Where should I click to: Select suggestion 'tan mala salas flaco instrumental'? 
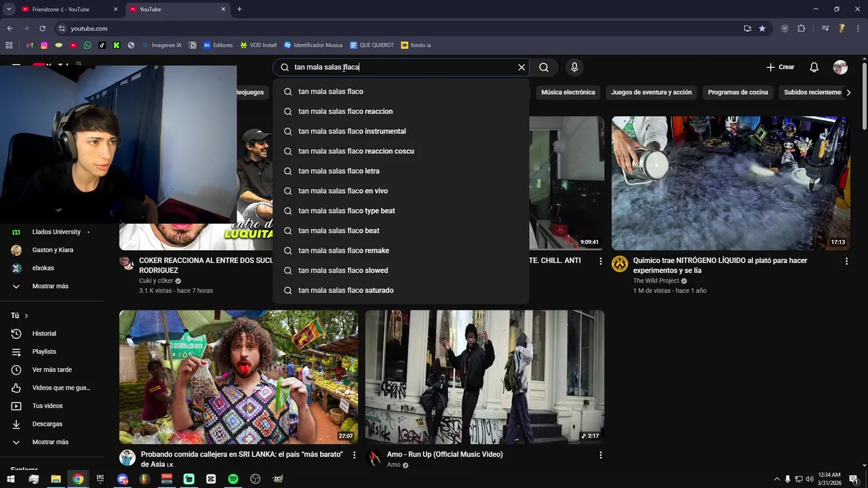click(401, 131)
